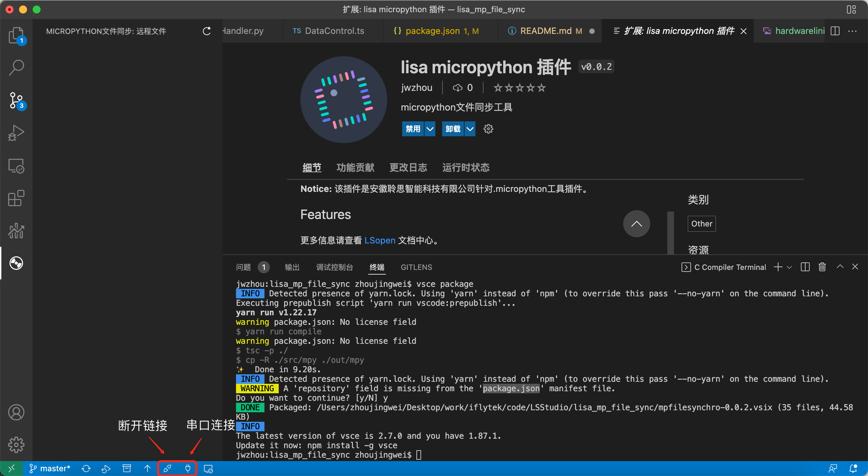Open the Search view in activity bar

16,67
